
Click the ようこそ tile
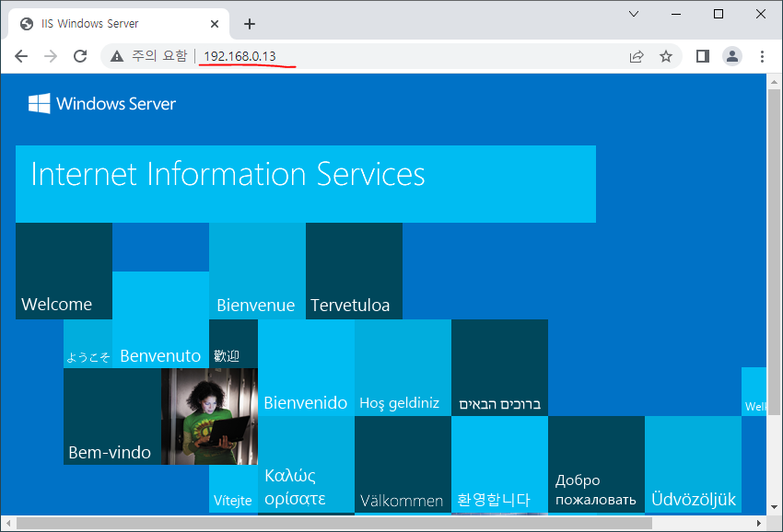point(88,344)
